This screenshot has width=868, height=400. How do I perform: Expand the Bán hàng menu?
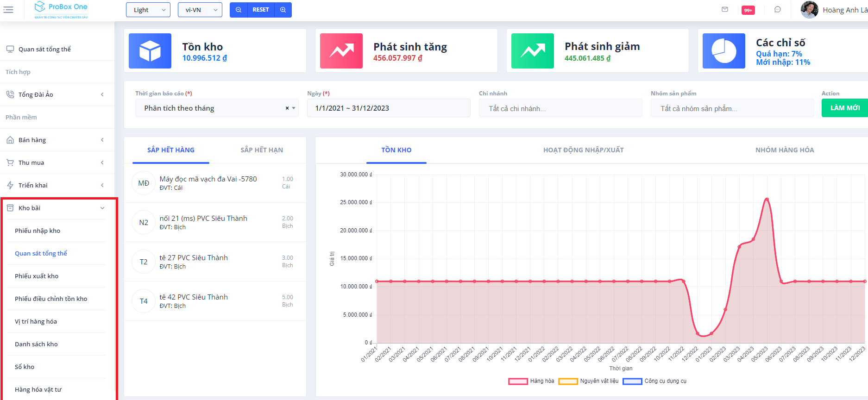pyautogui.click(x=57, y=140)
